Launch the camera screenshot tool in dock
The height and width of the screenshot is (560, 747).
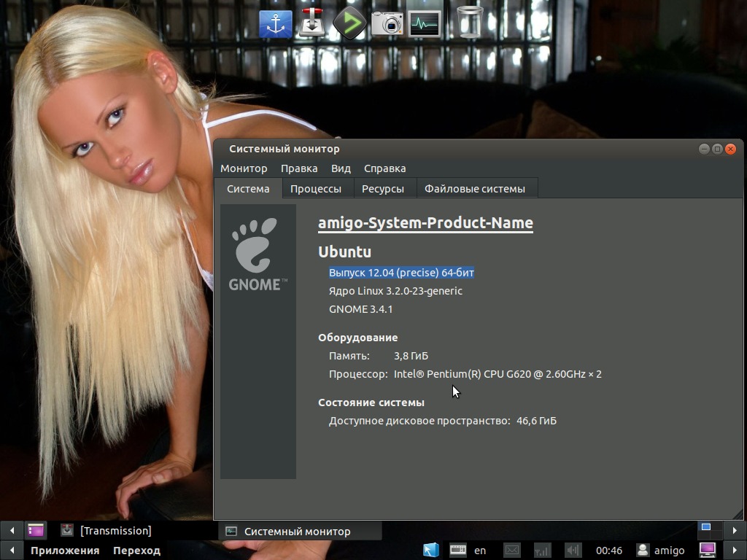pyautogui.click(x=387, y=23)
